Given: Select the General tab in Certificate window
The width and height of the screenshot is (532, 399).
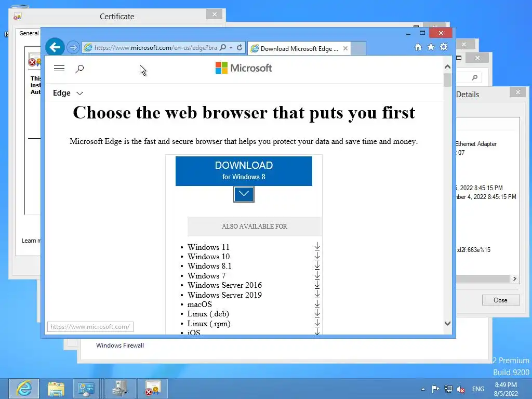Looking at the screenshot, I should (x=29, y=33).
